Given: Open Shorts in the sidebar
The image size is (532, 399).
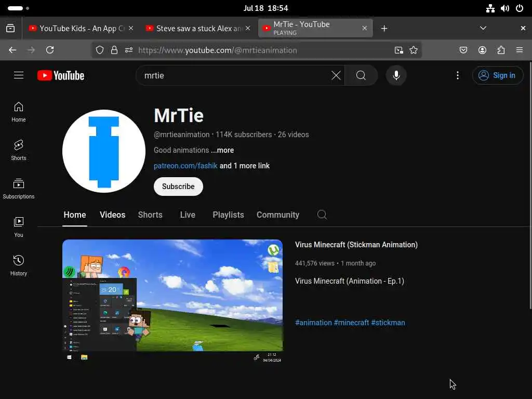Looking at the screenshot, I should pyautogui.click(x=19, y=151).
